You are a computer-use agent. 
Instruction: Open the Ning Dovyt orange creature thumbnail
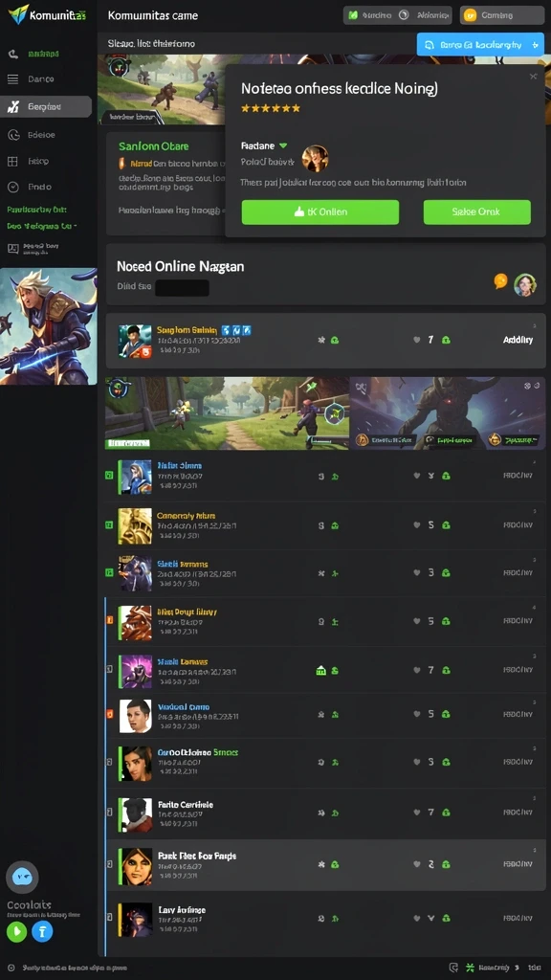tap(135, 622)
